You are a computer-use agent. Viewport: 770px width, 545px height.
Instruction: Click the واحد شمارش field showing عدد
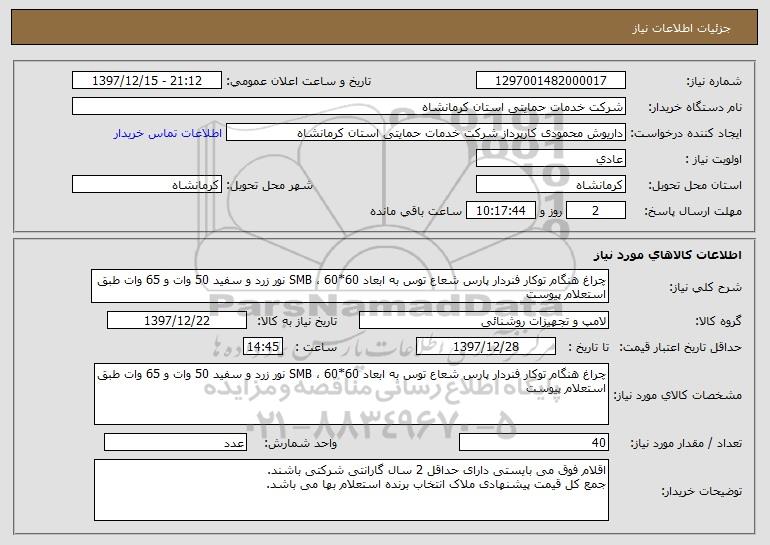pos(175,442)
